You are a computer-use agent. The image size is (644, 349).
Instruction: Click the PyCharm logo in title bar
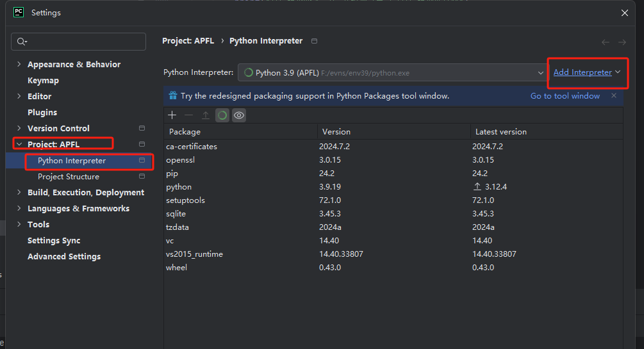pos(19,12)
